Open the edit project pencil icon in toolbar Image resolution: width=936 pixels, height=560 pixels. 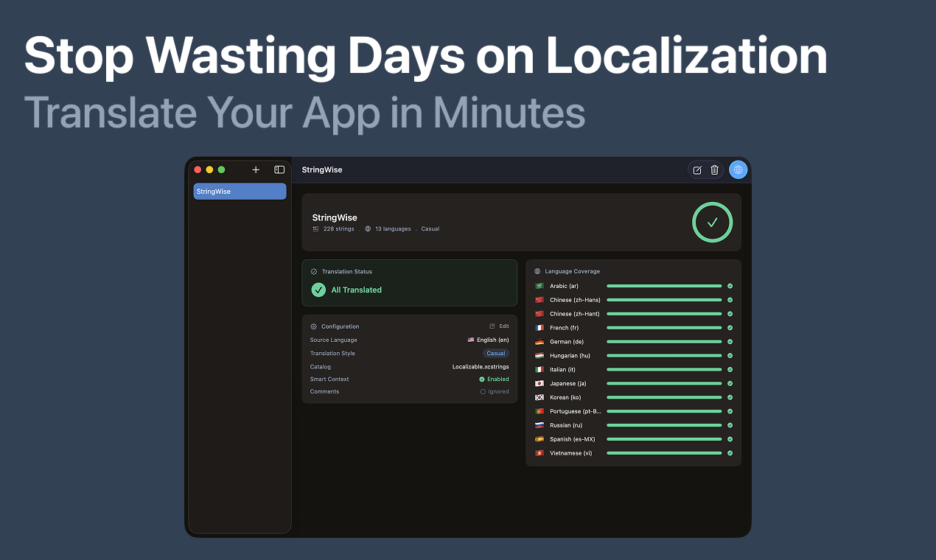[697, 170]
